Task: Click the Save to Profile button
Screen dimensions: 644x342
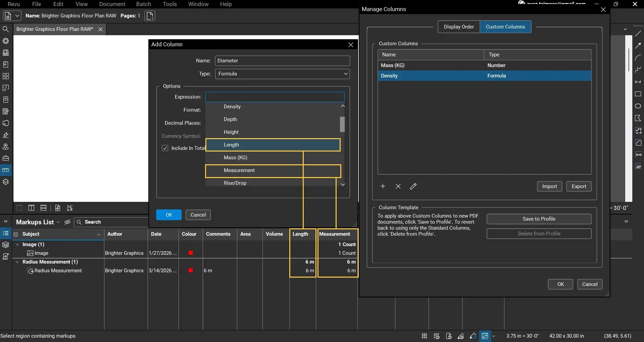Action: [x=539, y=219]
